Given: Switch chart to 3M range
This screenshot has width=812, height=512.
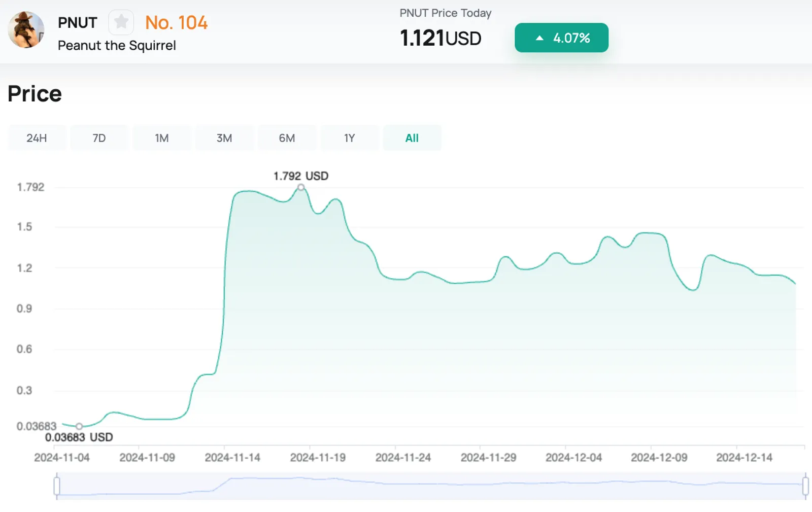Looking at the screenshot, I should 224,138.
